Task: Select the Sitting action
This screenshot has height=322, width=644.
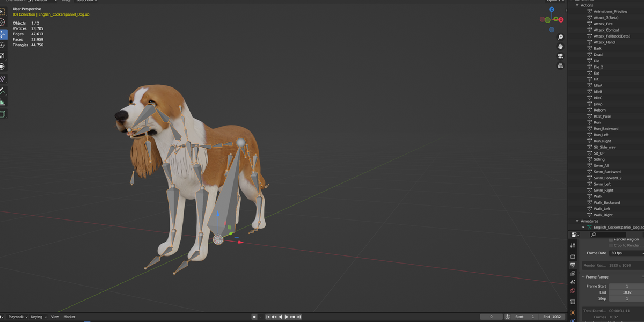Action: click(599, 159)
